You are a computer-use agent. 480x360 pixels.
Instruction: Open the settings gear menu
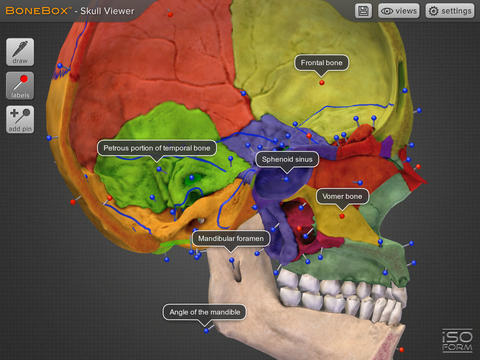click(x=450, y=11)
